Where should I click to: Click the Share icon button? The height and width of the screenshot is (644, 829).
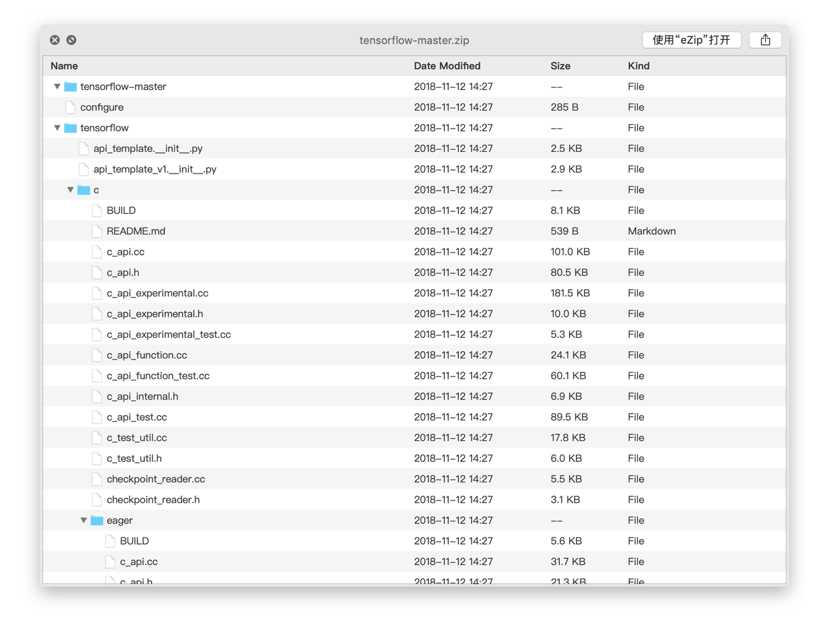tap(765, 40)
